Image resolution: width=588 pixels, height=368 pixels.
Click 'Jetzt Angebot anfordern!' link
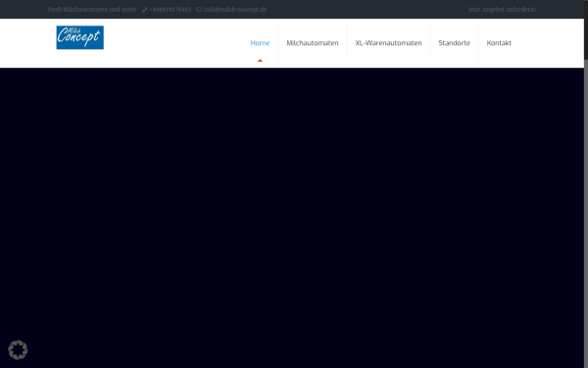(x=502, y=10)
